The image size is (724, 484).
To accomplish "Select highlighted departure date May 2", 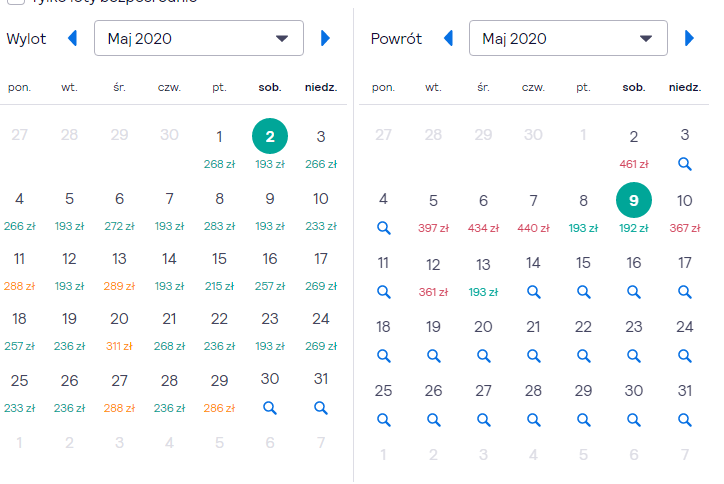I will 270,136.
